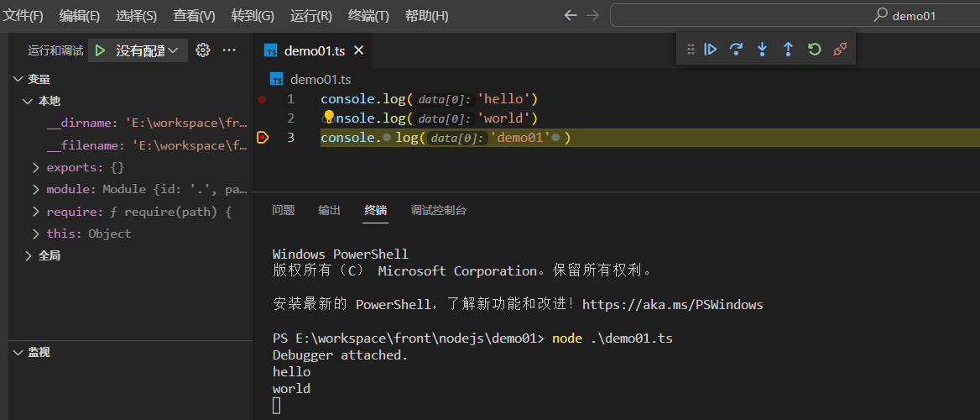This screenshot has width=980, height=420.
Task: Close the demo01.ts editor tab
Action: point(359,50)
